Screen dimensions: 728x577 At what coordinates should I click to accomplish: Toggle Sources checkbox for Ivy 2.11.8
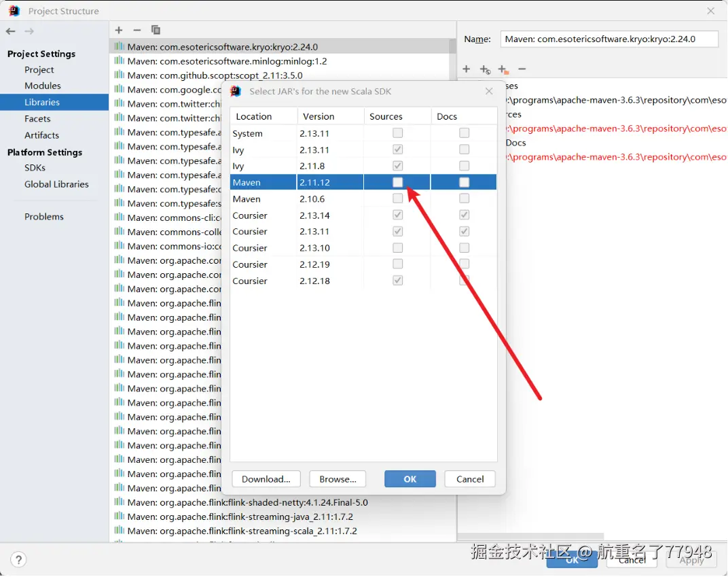click(397, 166)
